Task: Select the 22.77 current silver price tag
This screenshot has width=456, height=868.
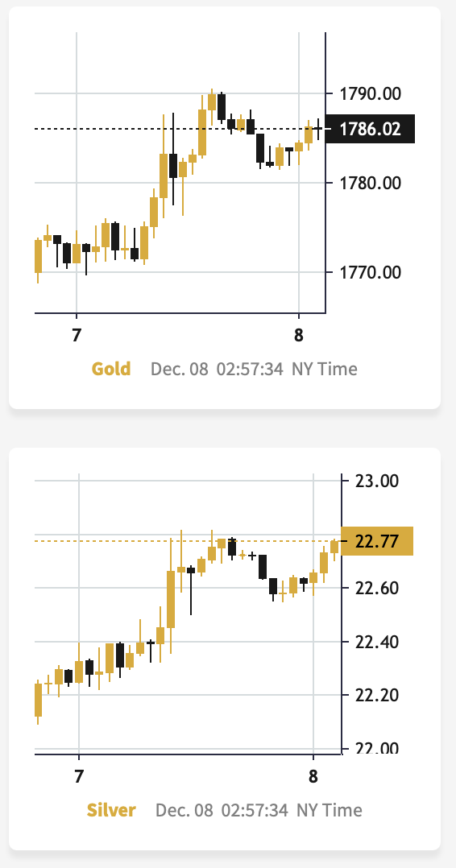Action: [377, 541]
